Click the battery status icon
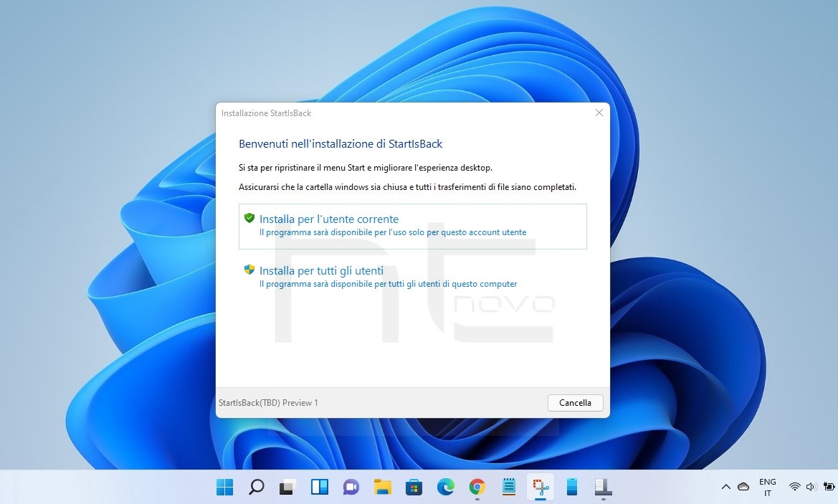The width and height of the screenshot is (838, 504). click(828, 487)
